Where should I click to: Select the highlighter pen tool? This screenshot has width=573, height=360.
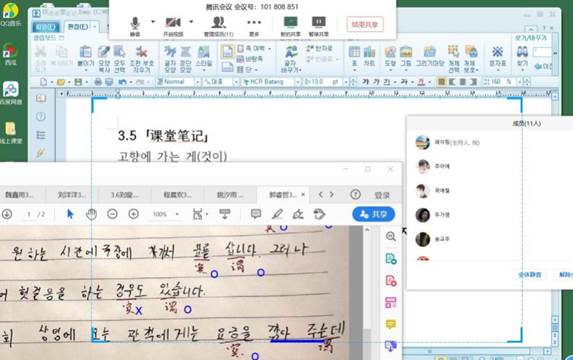(277, 214)
